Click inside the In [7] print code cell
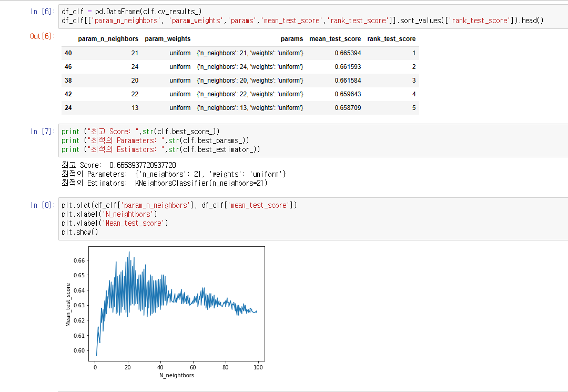The height and width of the screenshot is (392, 568). point(313,140)
